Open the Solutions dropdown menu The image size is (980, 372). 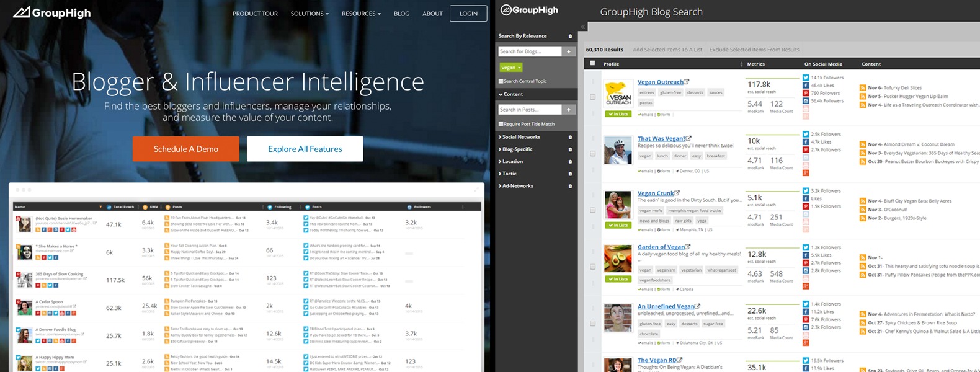click(310, 14)
